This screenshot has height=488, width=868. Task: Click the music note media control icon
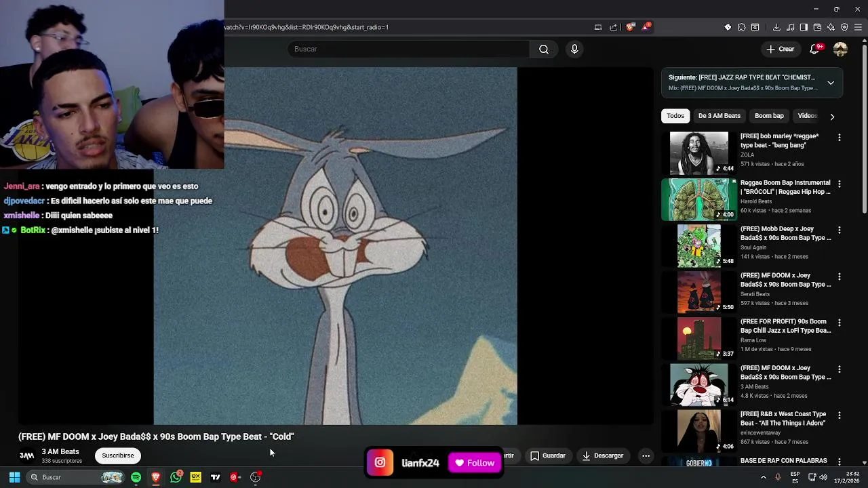pyautogui.click(x=790, y=27)
